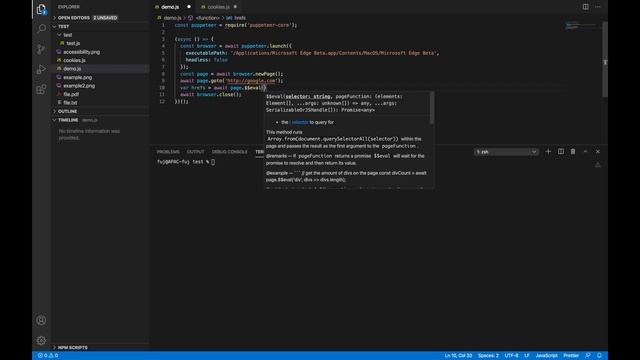
Task: Click Prettier in the status bar
Action: 571,356
